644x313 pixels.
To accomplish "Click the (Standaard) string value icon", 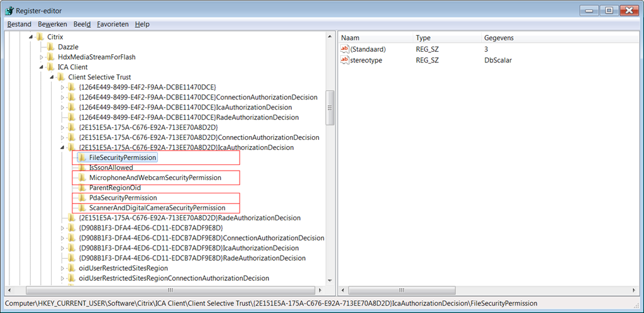I will point(344,49).
